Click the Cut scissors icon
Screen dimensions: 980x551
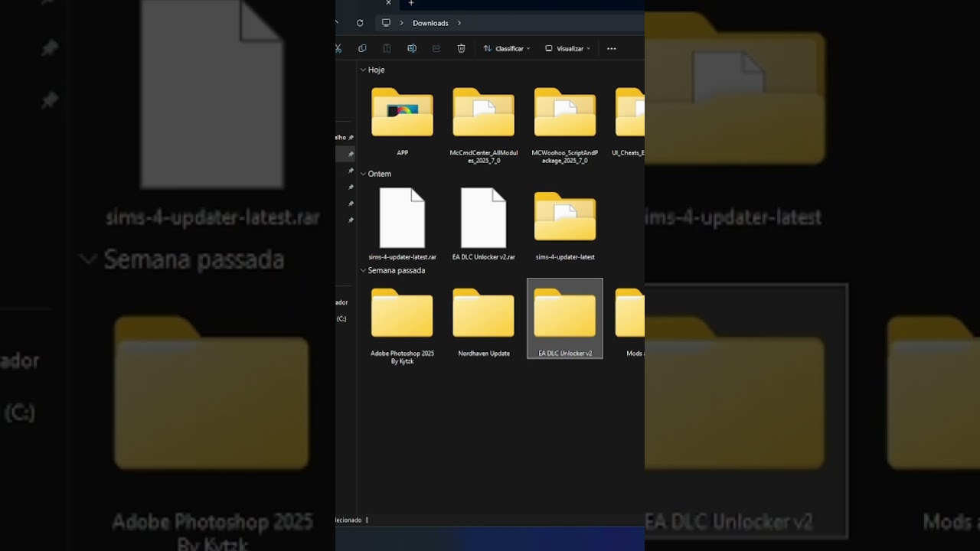338,48
